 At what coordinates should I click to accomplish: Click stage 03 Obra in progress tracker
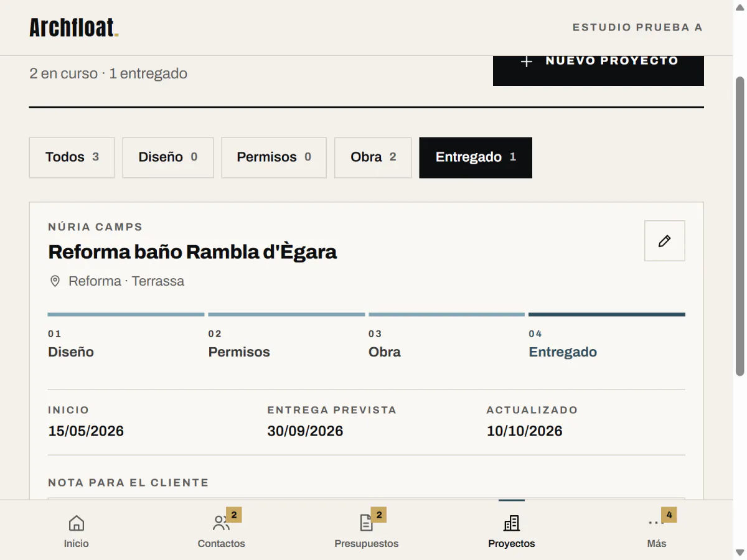pos(446,337)
